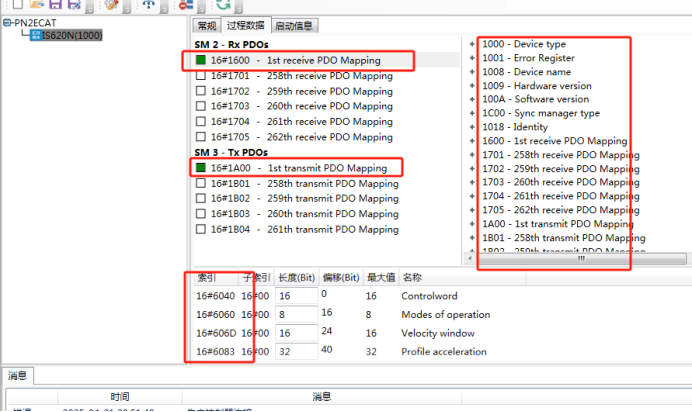
Task: Click the pencil edit toolbar icon
Action: click(112, 4)
